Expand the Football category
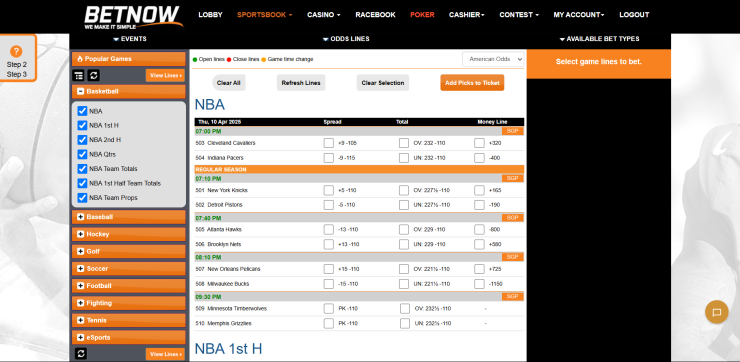Image resolution: width=740 pixels, height=362 pixels. [129, 286]
